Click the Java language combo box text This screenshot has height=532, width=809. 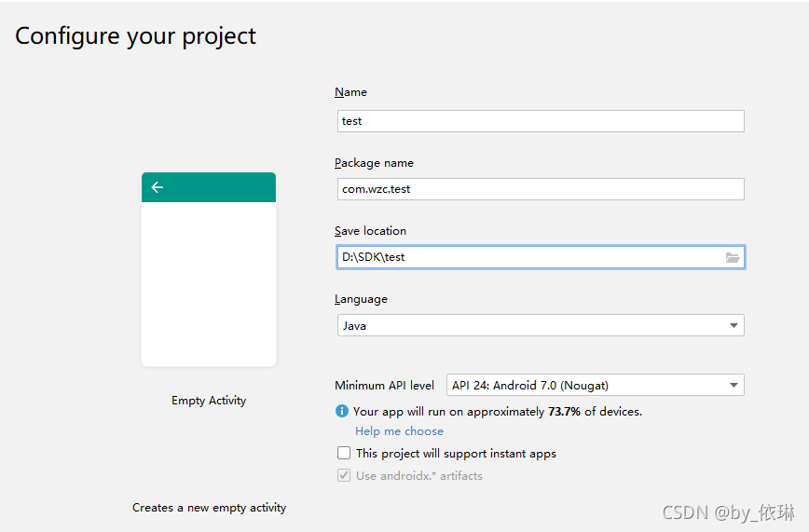point(354,326)
